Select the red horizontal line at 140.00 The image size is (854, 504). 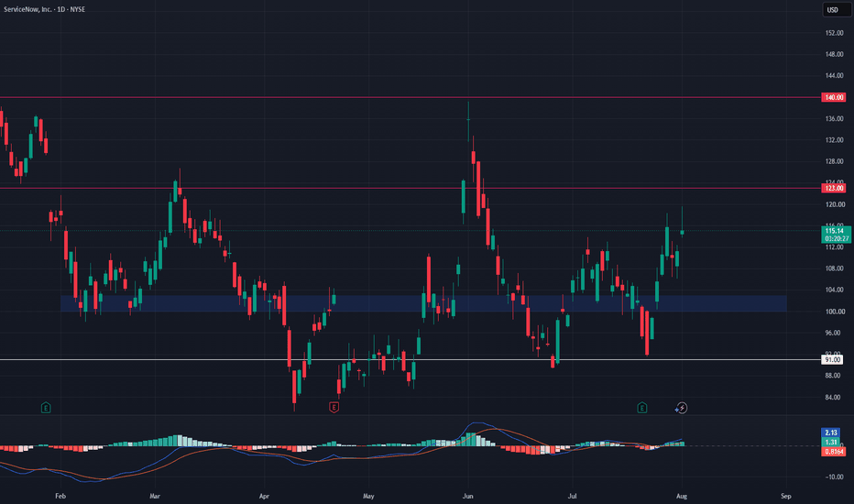point(411,97)
